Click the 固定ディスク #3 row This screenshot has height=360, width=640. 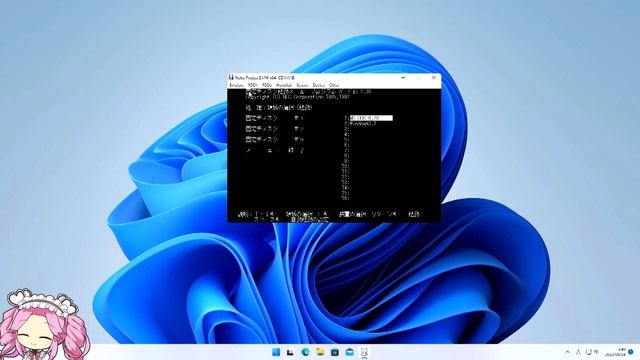(x=275, y=139)
